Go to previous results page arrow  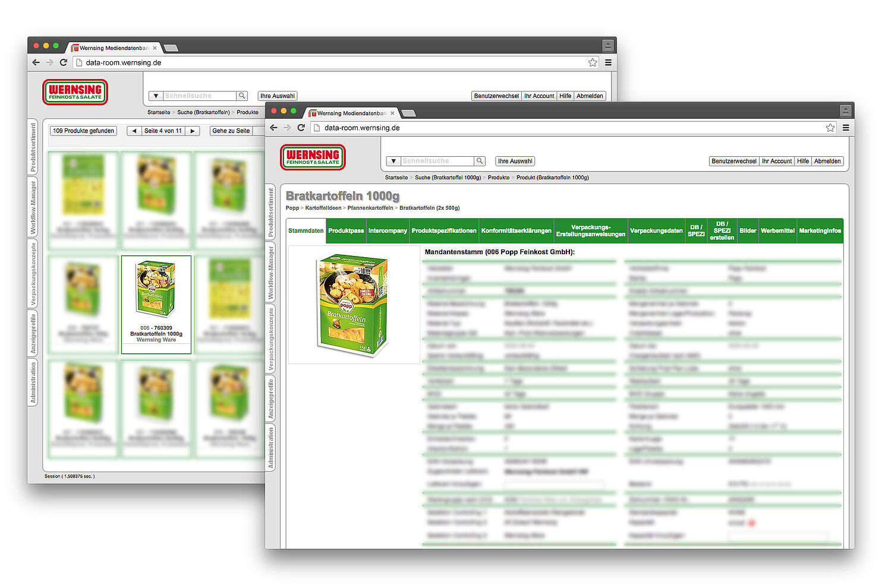tap(134, 131)
